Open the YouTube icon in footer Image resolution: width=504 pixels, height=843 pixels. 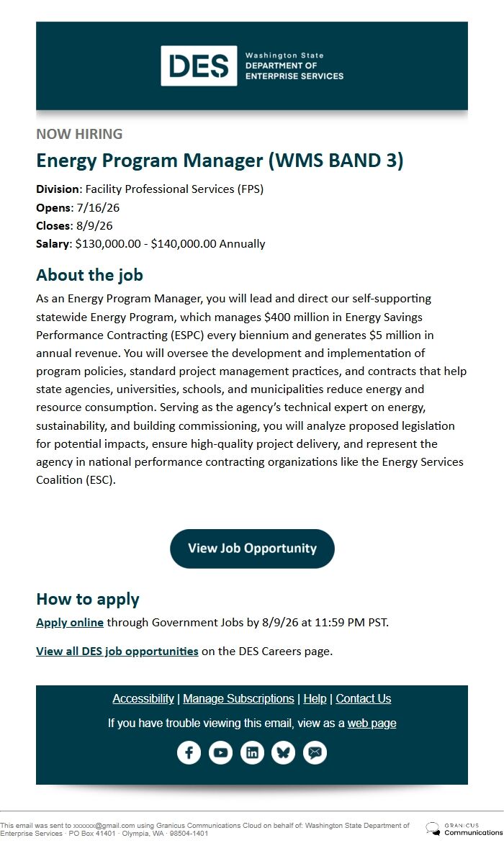point(220,753)
